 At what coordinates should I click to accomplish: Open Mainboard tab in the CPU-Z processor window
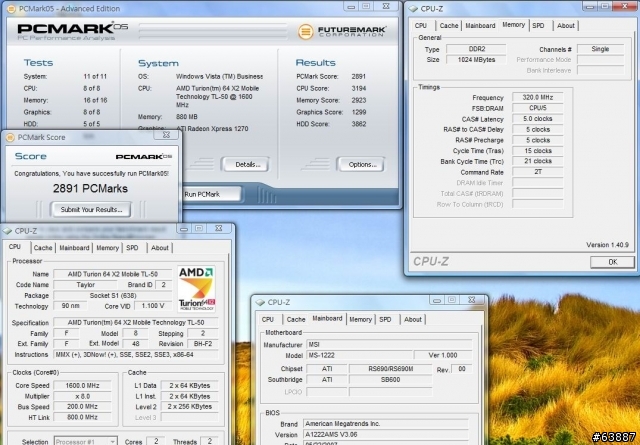tap(74, 248)
